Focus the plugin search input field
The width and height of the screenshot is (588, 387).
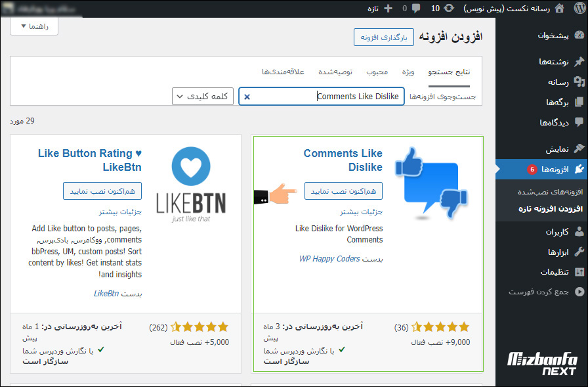322,97
